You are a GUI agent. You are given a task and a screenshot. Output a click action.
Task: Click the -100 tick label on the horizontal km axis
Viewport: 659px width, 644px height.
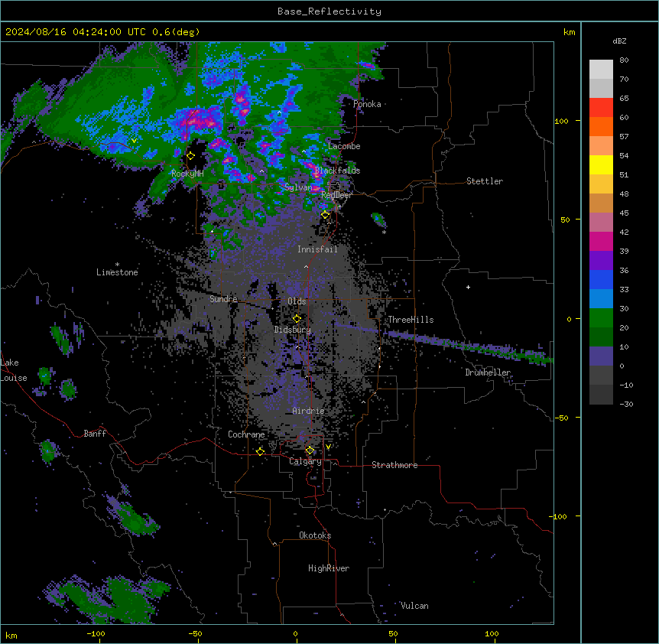point(96,633)
